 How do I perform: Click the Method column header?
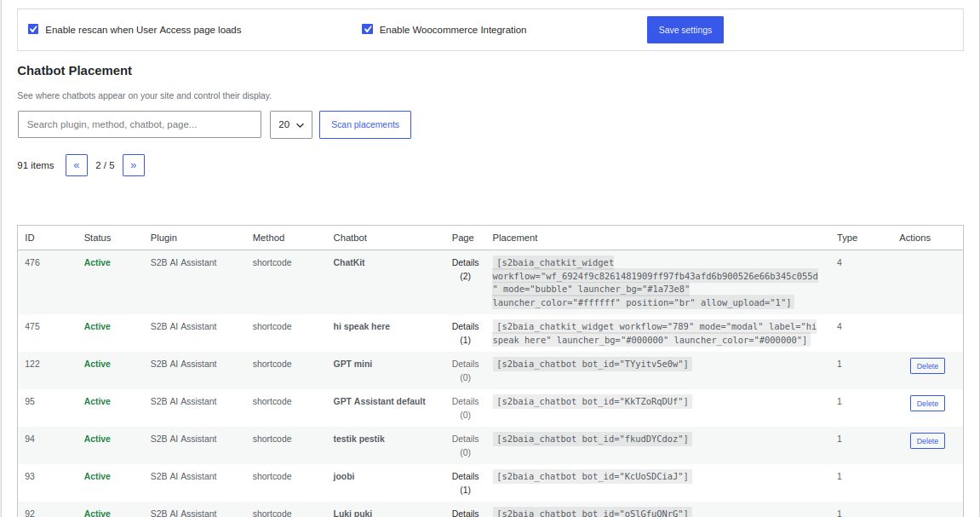point(268,238)
